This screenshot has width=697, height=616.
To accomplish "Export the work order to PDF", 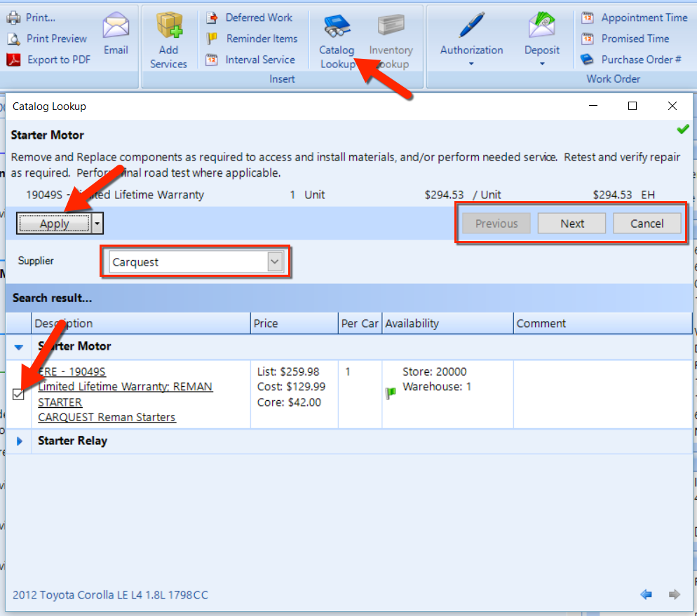I will point(50,60).
